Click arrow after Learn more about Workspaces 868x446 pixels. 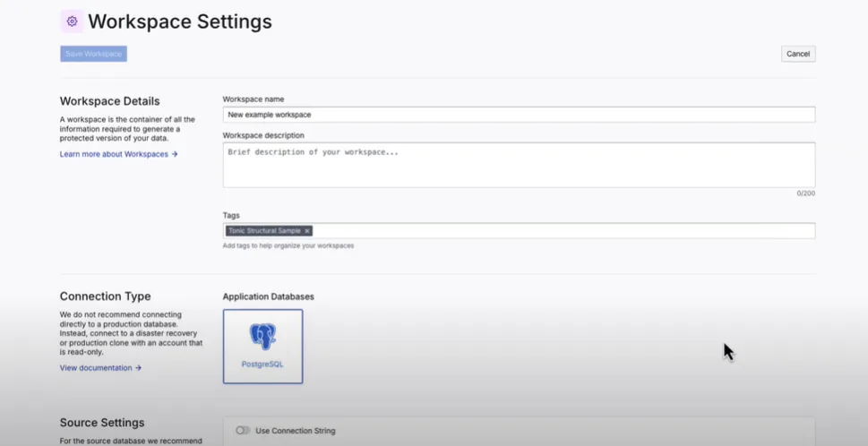[x=175, y=154]
